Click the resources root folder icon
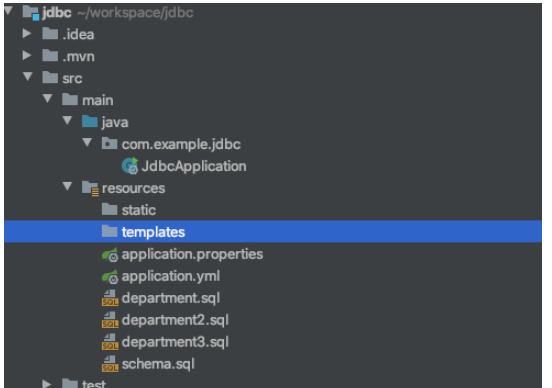This screenshot has height=388, width=552. (x=90, y=188)
